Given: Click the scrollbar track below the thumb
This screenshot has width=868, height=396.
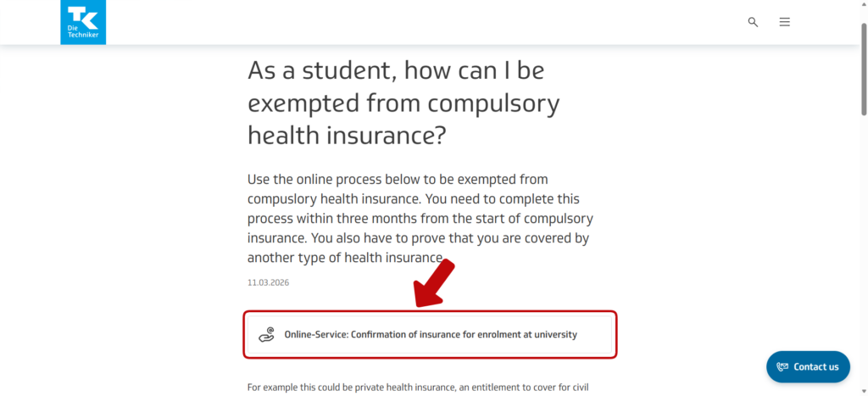Looking at the screenshot, I should click(863, 254).
